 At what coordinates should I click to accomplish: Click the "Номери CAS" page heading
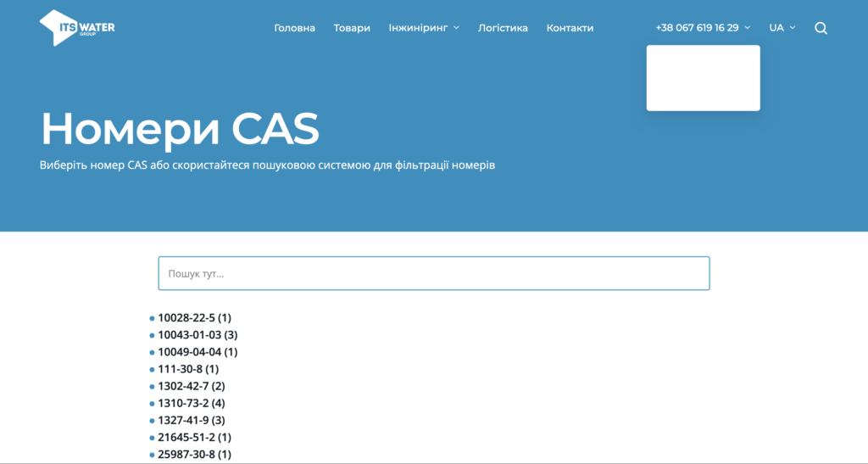[x=180, y=129]
